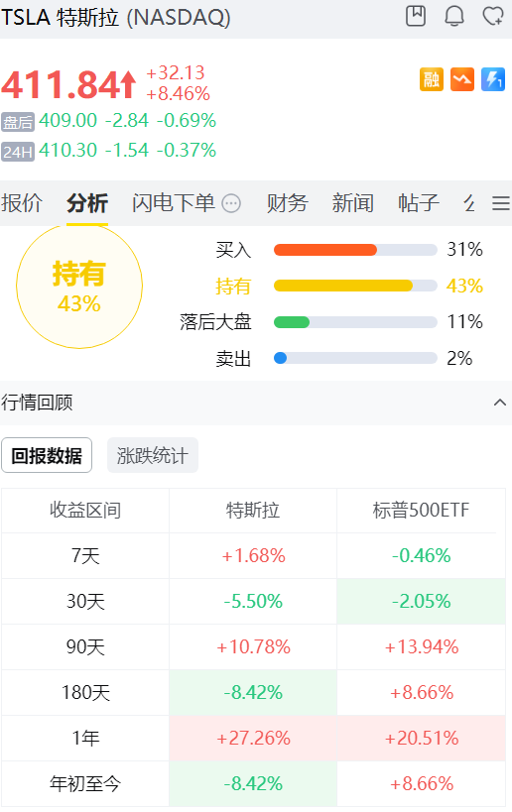Open the hamburger tab list menu
512x812 pixels.
coord(501,203)
